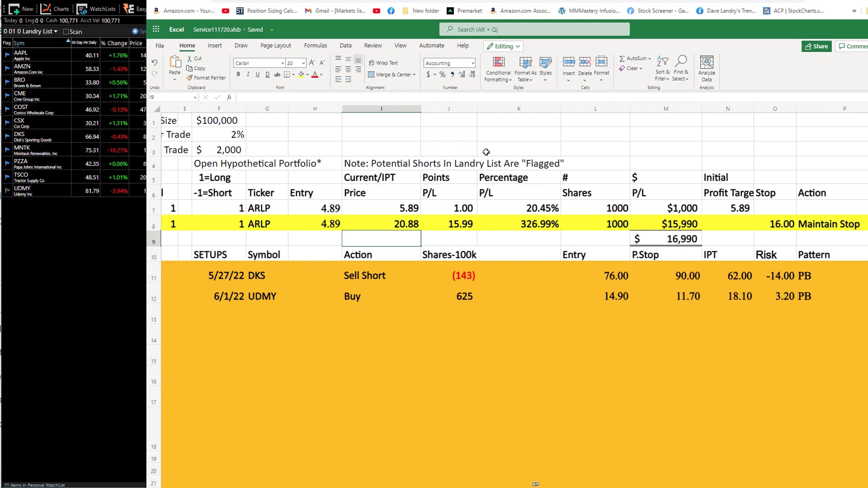Click the Excel search box
Viewport: 868px width, 488px height.
tap(534, 29)
